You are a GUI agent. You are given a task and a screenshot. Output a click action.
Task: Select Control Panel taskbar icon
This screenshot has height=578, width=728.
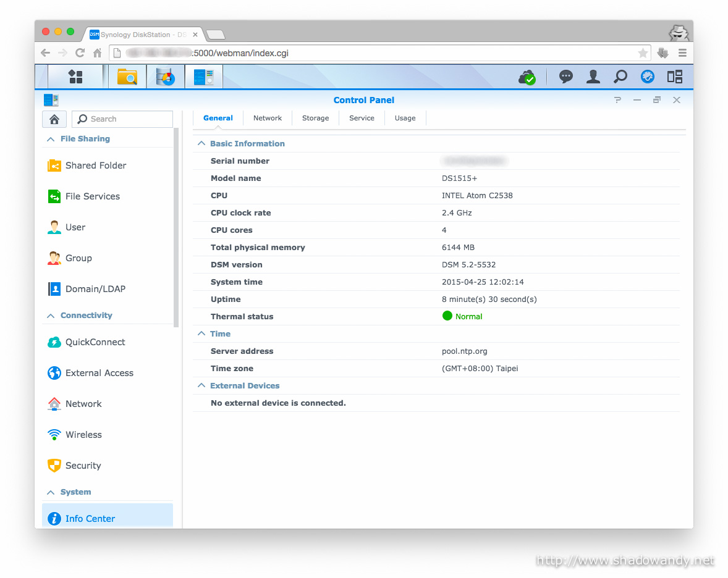pos(203,77)
